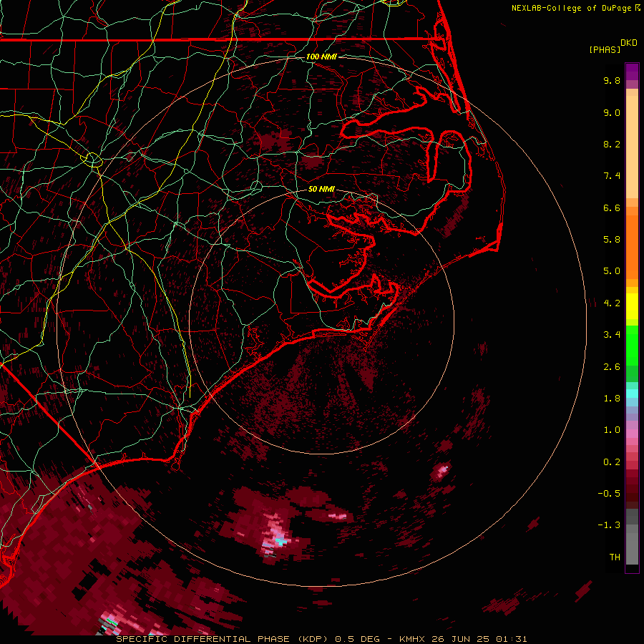
Task: Click the 3.4 scale value
Action: coord(612,335)
